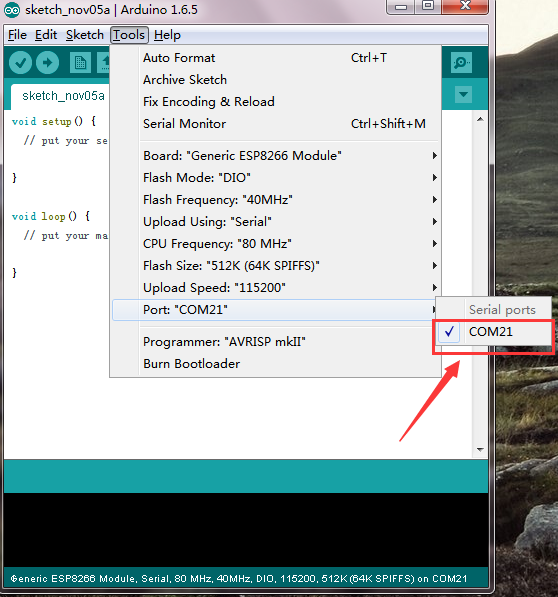The height and width of the screenshot is (597, 558).
Task: Close the open Tools menu
Action: tap(129, 35)
